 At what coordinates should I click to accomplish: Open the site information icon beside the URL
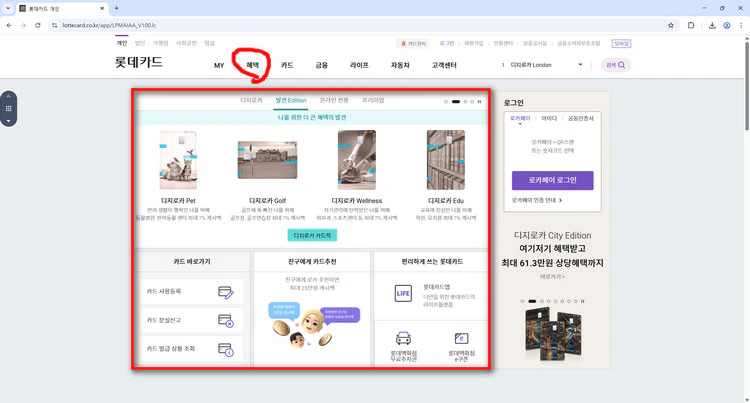(55, 25)
